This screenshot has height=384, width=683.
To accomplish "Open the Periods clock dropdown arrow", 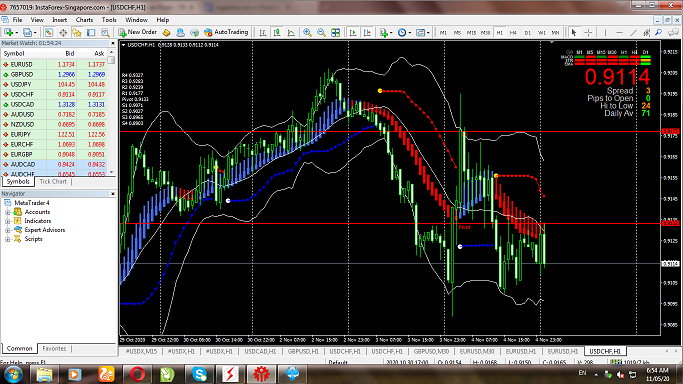I will pyautogui.click(x=409, y=33).
